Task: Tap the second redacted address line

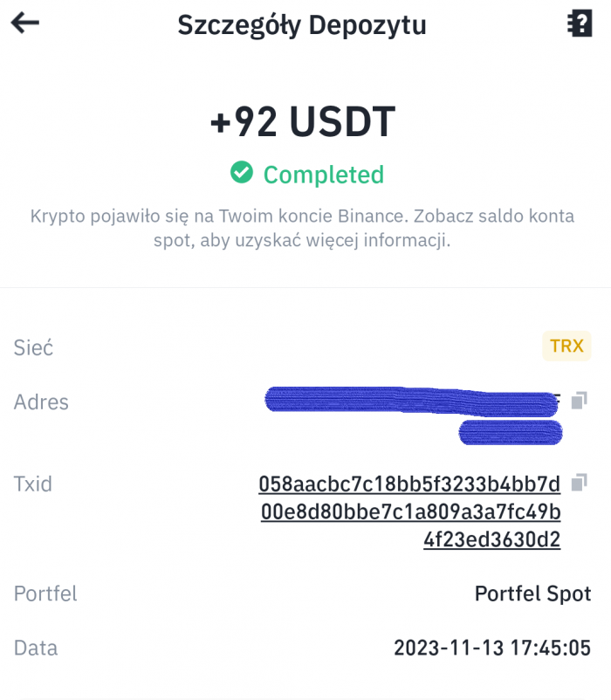Action: 510,432
